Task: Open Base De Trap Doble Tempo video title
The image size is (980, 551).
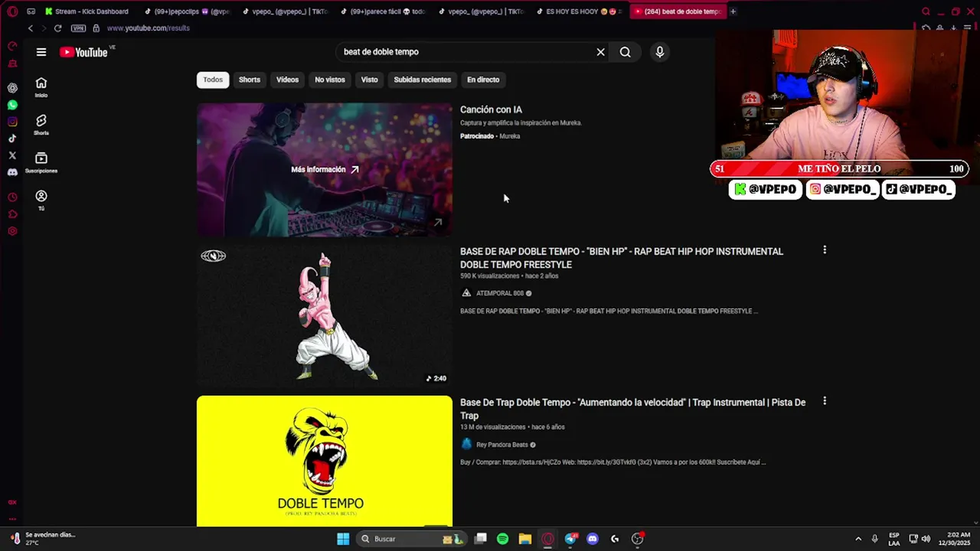Action: [632, 409]
